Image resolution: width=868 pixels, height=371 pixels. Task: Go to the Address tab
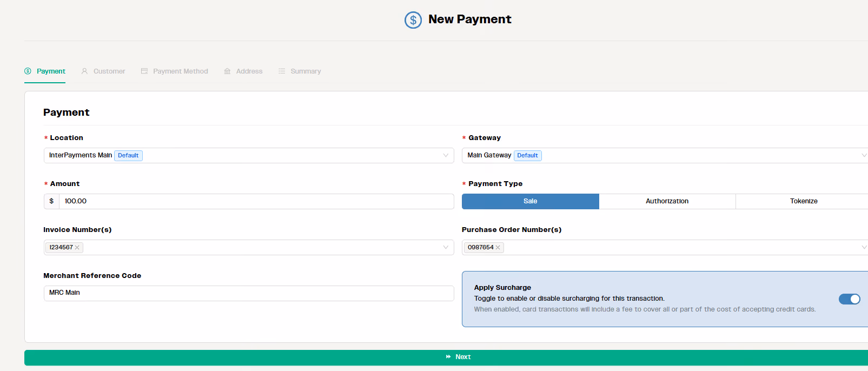point(243,71)
